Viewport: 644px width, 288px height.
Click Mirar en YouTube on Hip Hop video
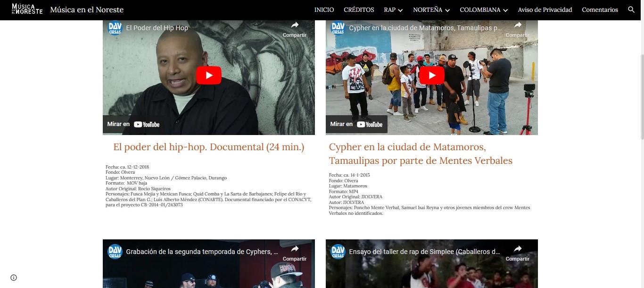133,124
